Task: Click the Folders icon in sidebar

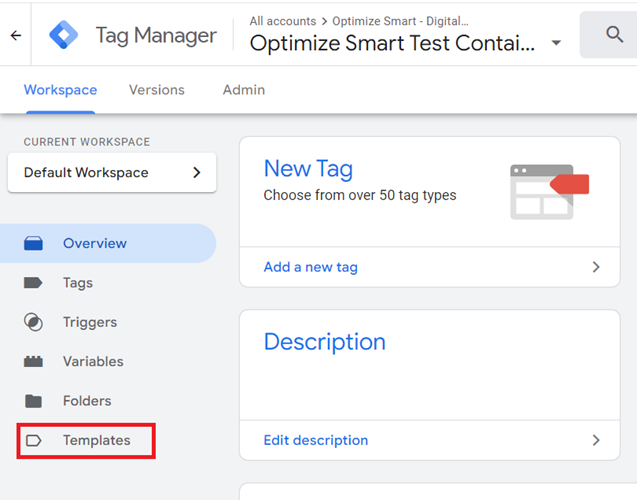Action: (34, 401)
